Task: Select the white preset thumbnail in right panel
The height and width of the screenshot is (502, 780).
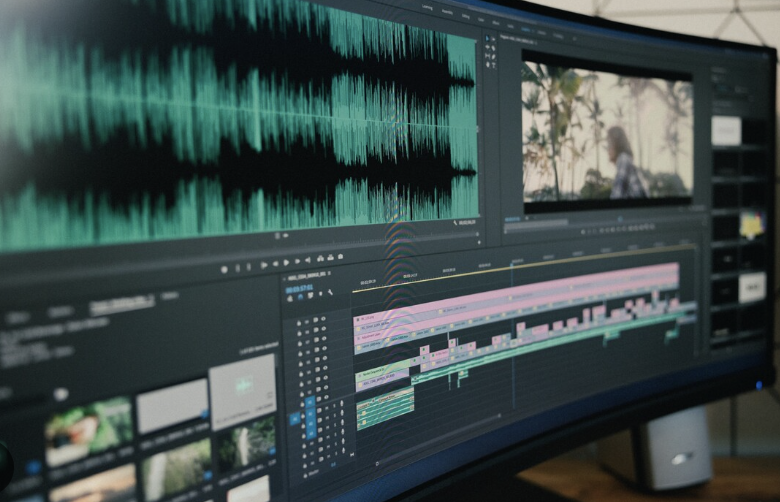Action: coord(726,130)
